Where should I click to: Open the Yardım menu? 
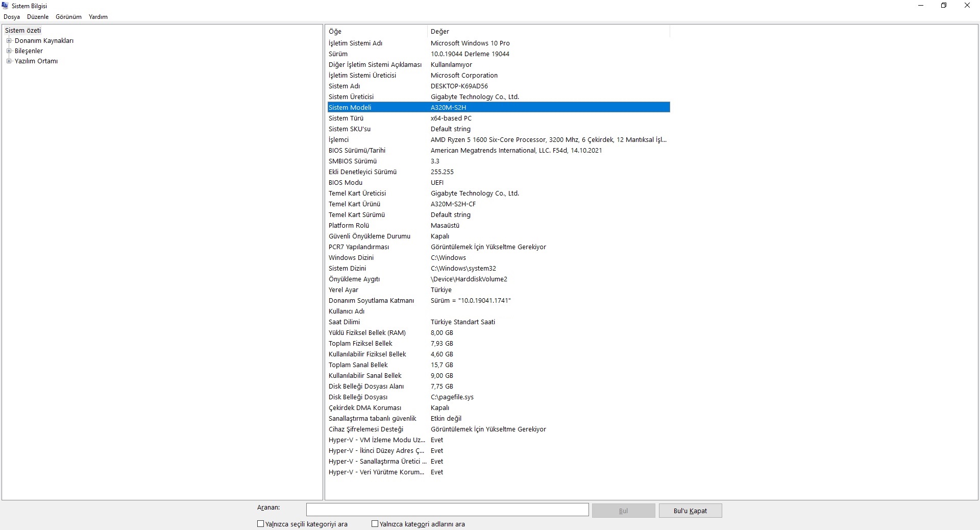pyautogui.click(x=98, y=17)
